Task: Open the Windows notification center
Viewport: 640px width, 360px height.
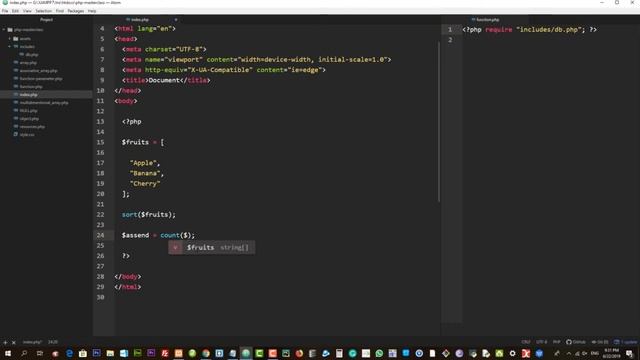Action: point(630,353)
